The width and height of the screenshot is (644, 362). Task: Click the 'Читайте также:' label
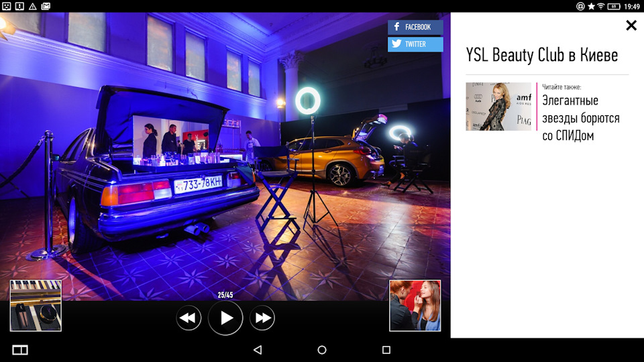tap(561, 87)
